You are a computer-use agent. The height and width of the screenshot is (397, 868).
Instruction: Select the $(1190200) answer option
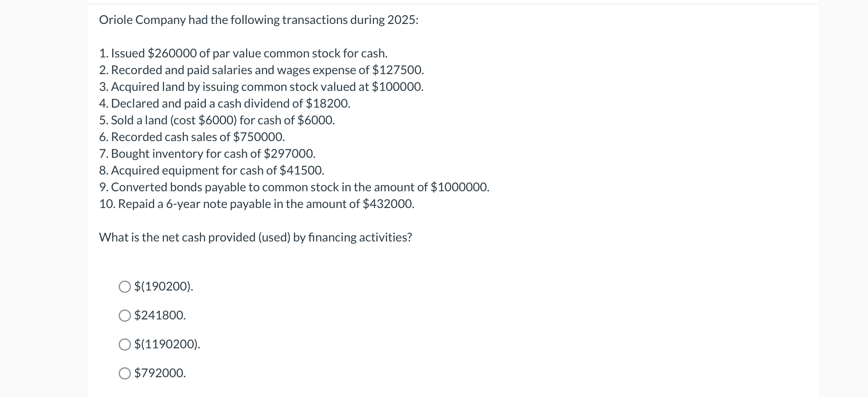point(124,345)
